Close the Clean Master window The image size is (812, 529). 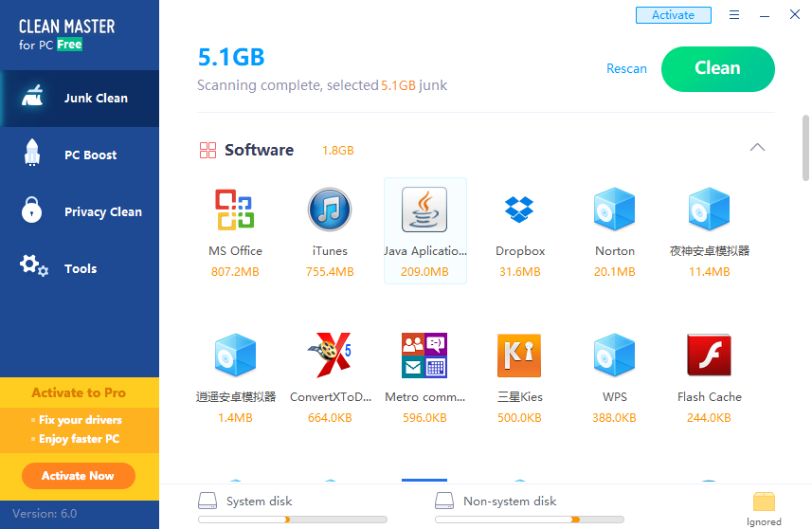coord(795,14)
